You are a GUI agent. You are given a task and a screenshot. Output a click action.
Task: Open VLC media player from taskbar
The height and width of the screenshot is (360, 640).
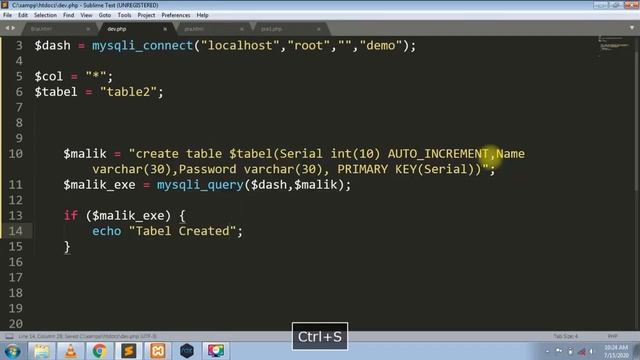[70, 351]
